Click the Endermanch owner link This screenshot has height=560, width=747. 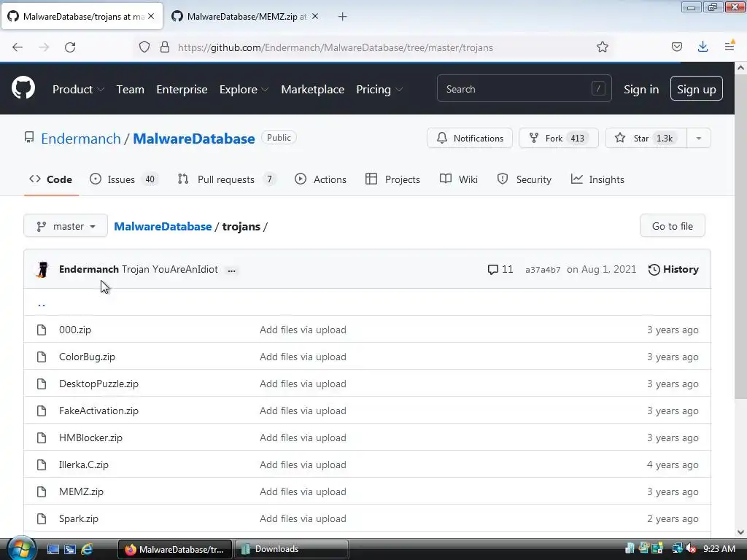point(81,139)
